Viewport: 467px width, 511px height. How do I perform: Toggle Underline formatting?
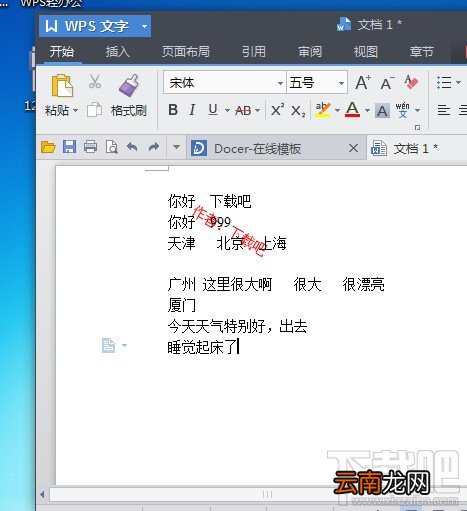(x=213, y=110)
